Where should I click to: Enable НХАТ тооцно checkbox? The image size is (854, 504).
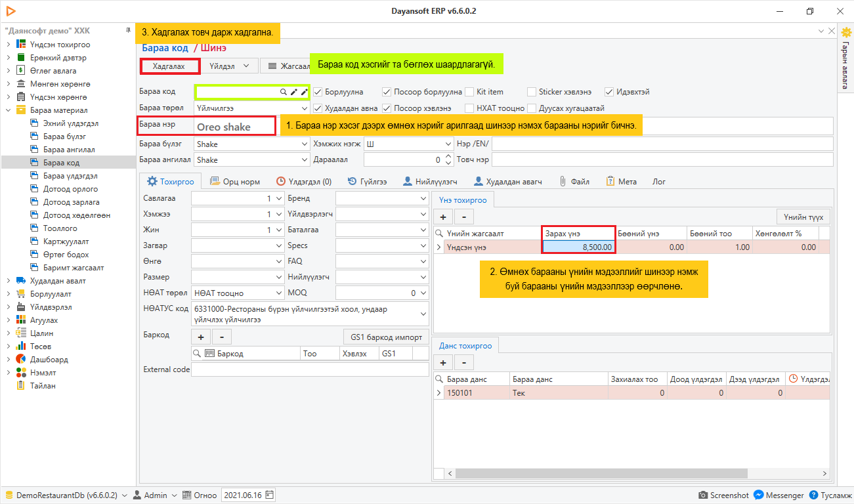pyautogui.click(x=470, y=108)
